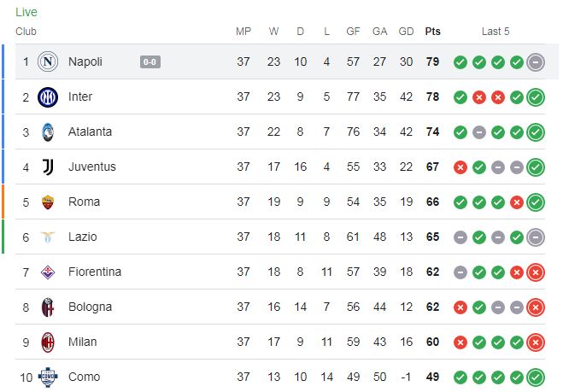The width and height of the screenshot is (569, 392).
Task: Click the Fiorentina club crest icon
Action: [48, 272]
